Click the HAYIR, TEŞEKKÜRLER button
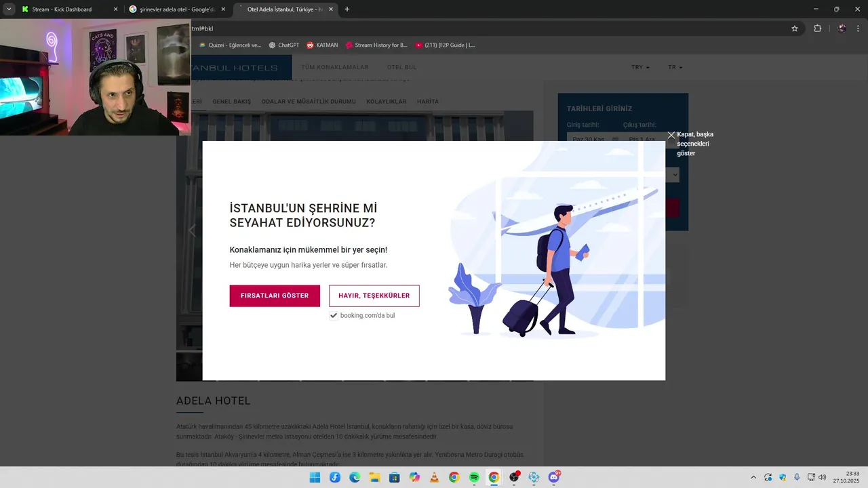The width and height of the screenshot is (868, 488). tap(374, 296)
